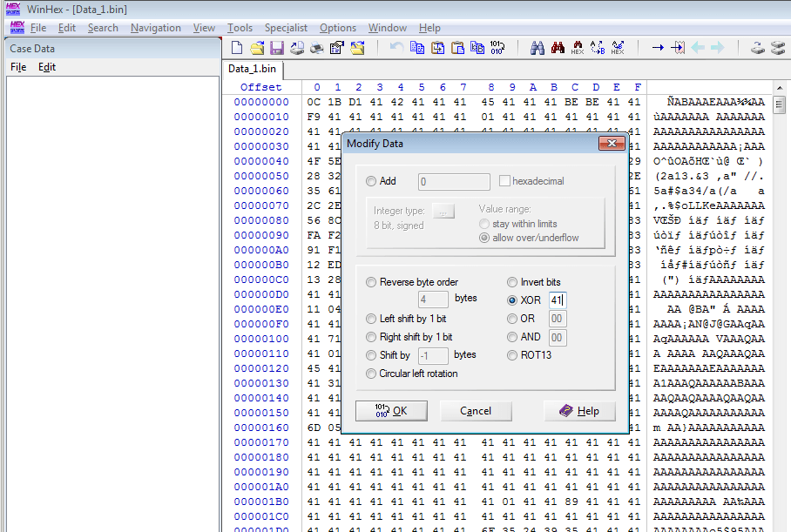Switch to the Data_1.bin tab
791x532 pixels.
click(x=253, y=69)
